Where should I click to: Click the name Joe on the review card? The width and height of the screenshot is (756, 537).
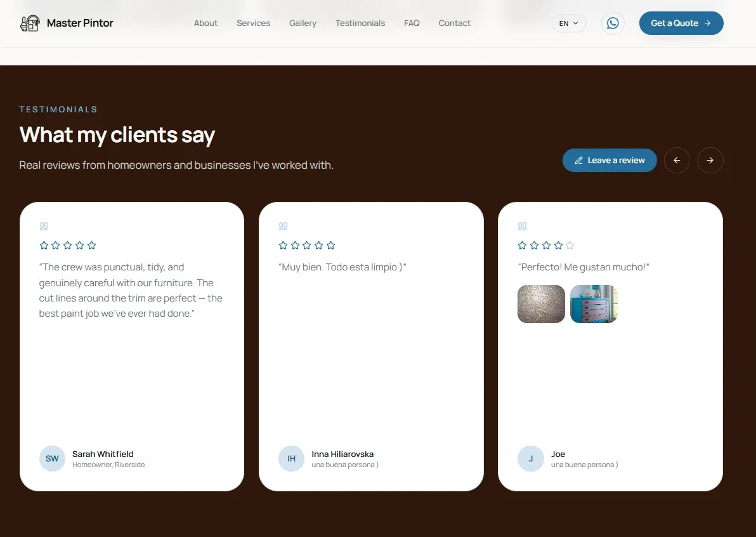click(558, 454)
